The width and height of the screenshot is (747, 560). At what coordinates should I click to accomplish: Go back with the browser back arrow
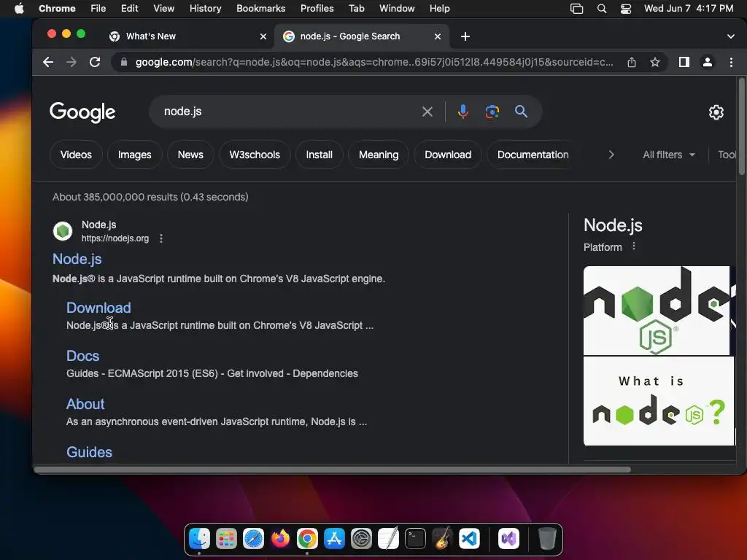click(x=48, y=62)
